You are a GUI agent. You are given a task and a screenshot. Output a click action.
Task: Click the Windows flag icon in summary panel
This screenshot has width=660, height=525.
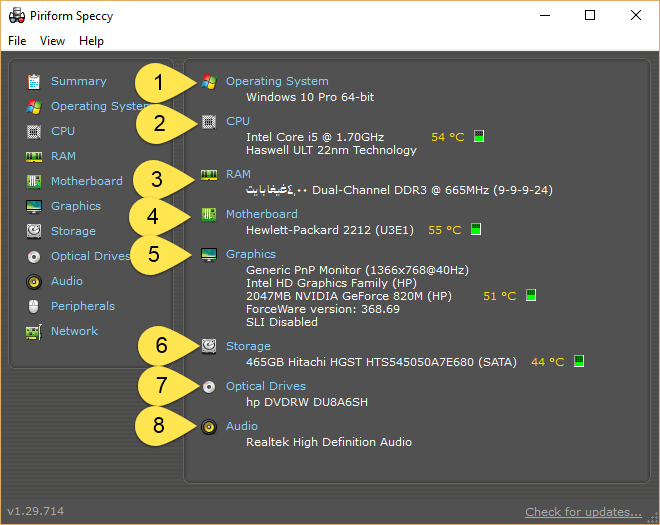(209, 82)
